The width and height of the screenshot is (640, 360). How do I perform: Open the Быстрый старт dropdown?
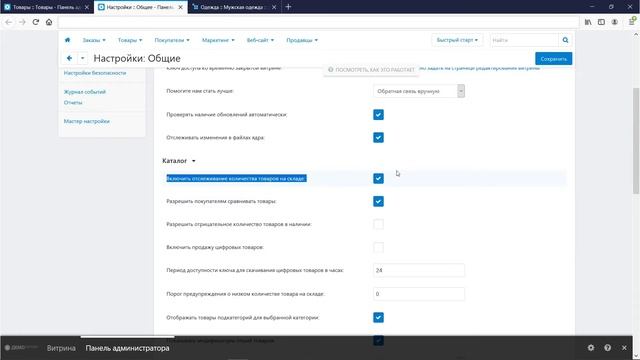click(457, 40)
